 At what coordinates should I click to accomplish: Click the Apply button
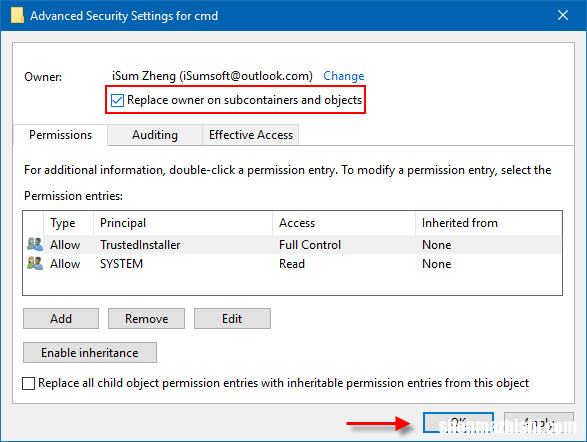539,423
